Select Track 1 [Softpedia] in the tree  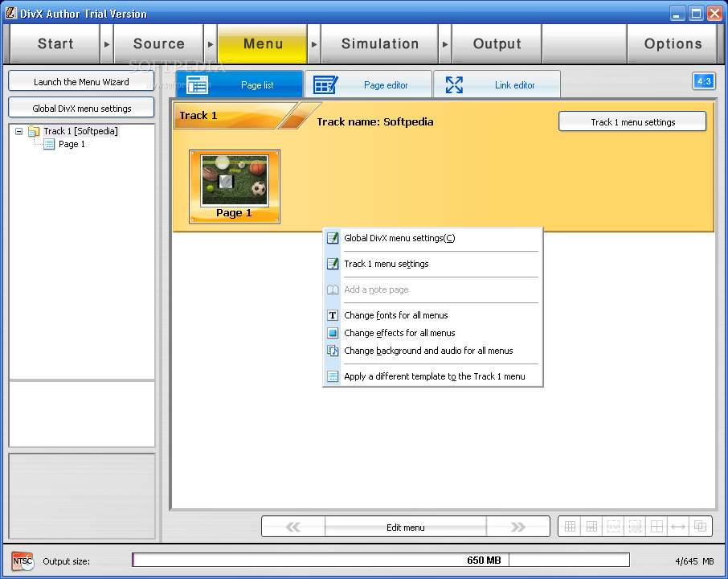81,131
